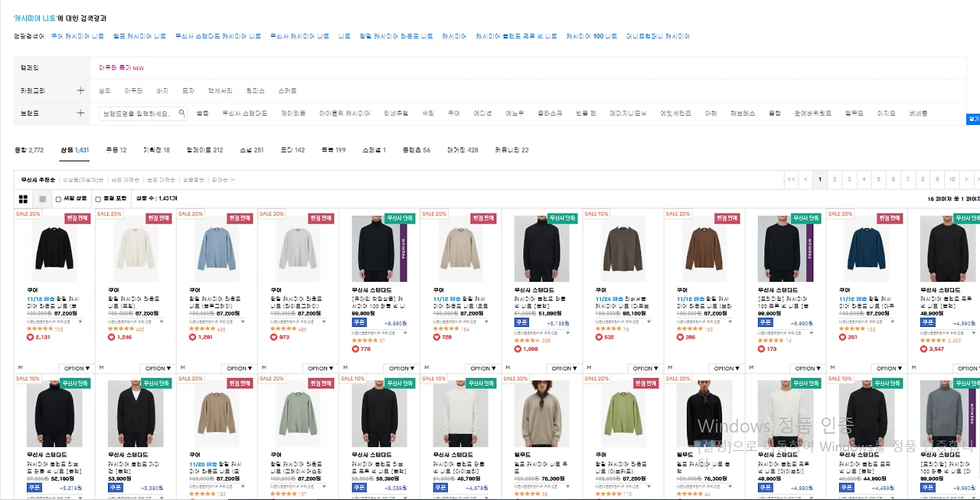
Task: Like the product with 1,291 hearts
Action: coord(192,337)
